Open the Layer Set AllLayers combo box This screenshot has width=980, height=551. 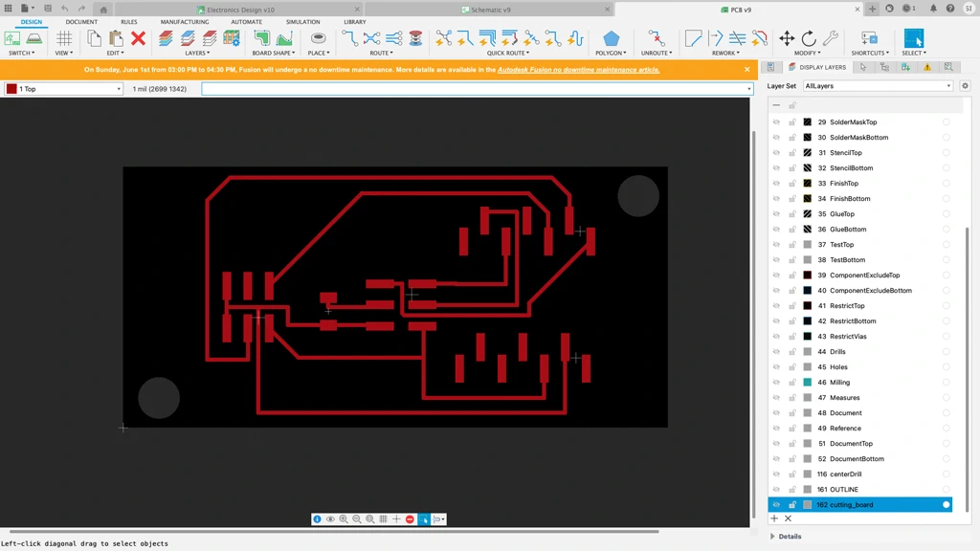878,85
